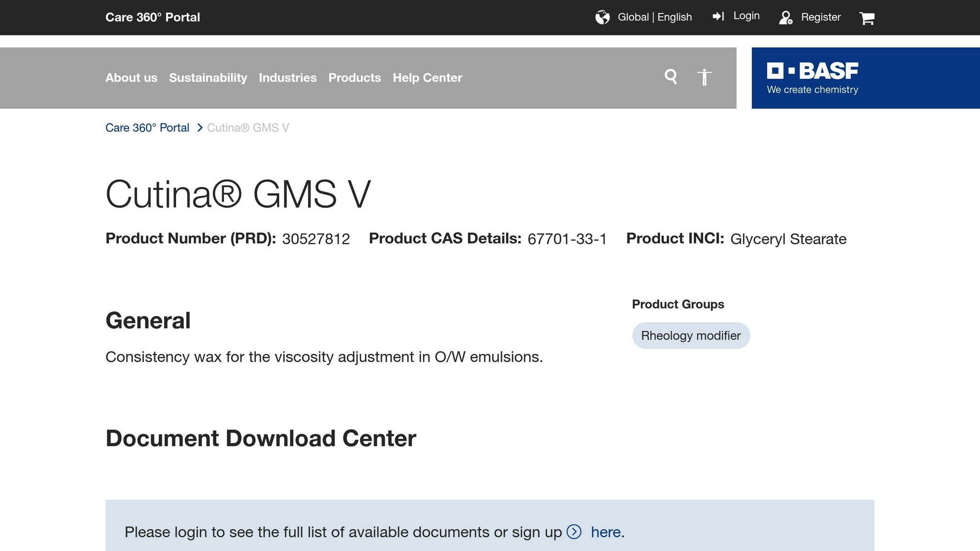The height and width of the screenshot is (551, 980).
Task: Click Care 360° Portal header title
Action: pos(153,17)
